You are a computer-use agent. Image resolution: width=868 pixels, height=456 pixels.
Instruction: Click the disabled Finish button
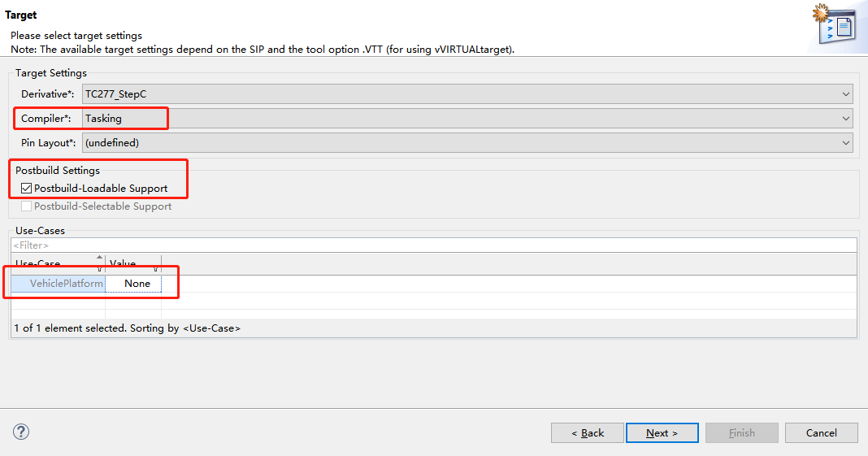pyautogui.click(x=742, y=432)
